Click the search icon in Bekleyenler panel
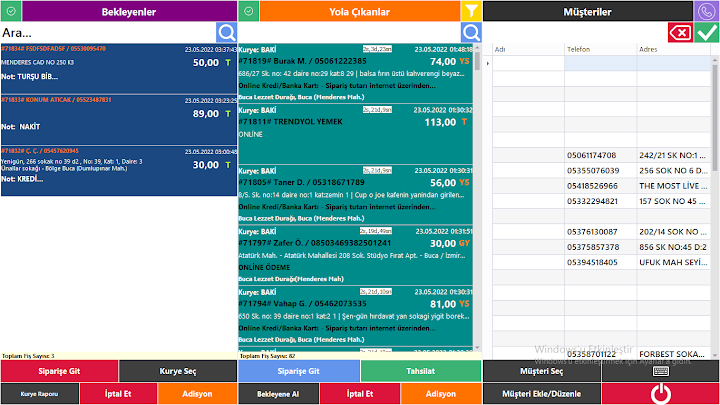Screen dimensions: 720x405 (x=226, y=33)
